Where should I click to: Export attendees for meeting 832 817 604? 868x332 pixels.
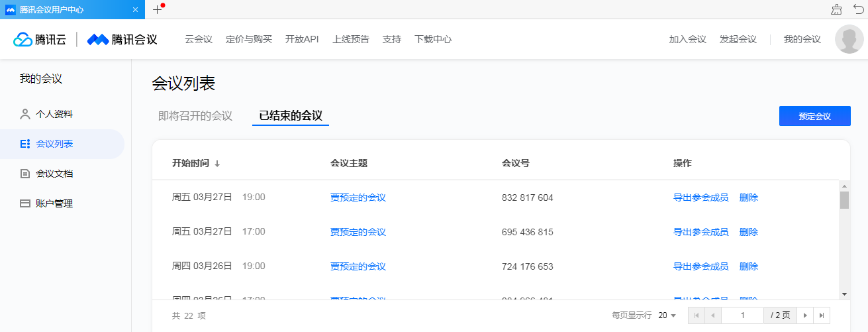click(x=700, y=197)
